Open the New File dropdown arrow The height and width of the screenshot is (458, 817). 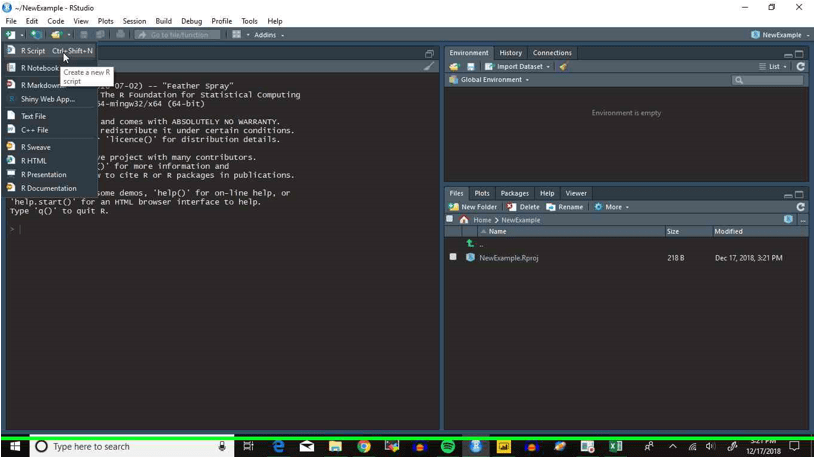(22, 35)
